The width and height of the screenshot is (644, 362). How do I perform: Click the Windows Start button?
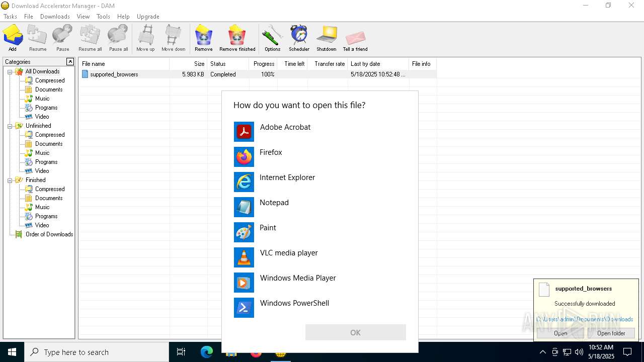click(x=12, y=352)
